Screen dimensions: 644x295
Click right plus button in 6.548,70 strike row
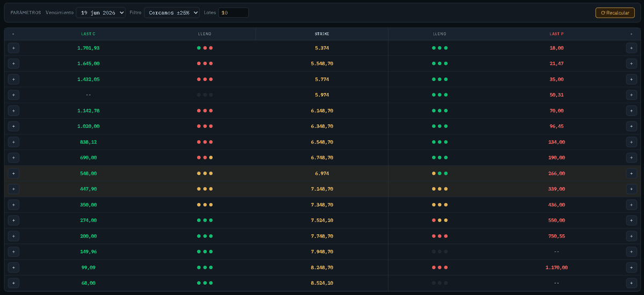coord(631,142)
